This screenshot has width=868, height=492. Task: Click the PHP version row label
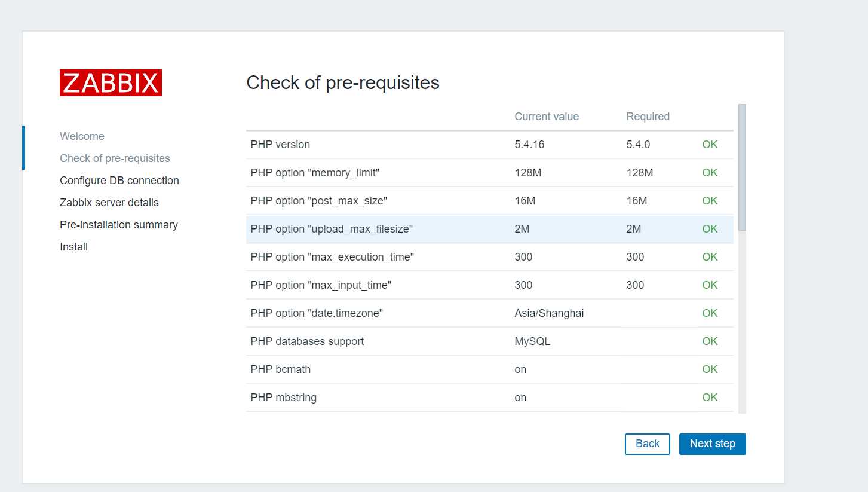280,145
